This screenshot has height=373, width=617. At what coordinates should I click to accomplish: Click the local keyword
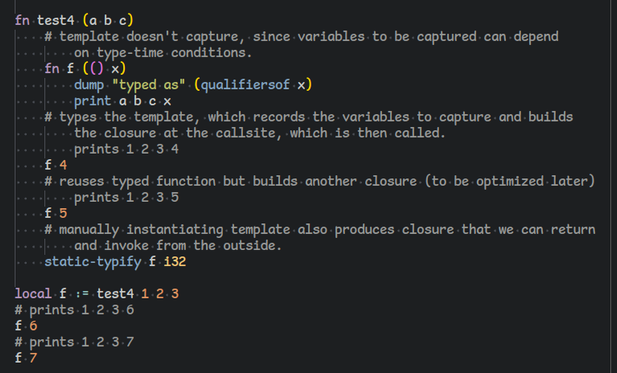[33, 294]
